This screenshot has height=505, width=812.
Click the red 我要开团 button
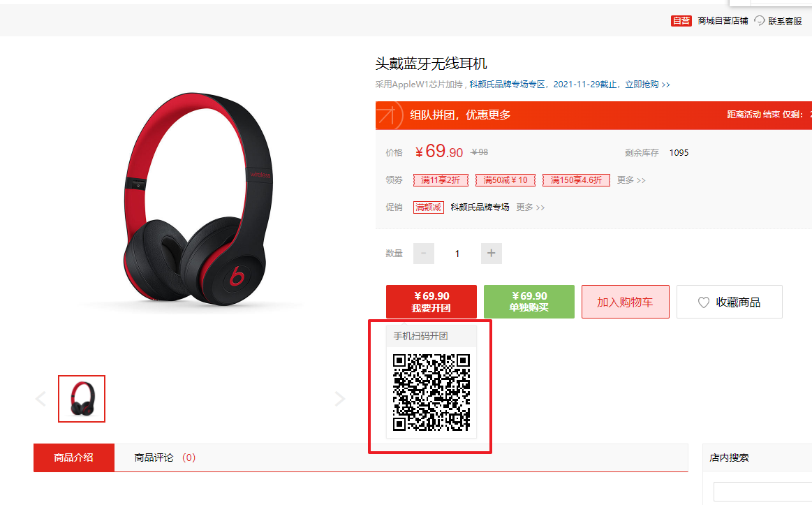[x=431, y=302]
